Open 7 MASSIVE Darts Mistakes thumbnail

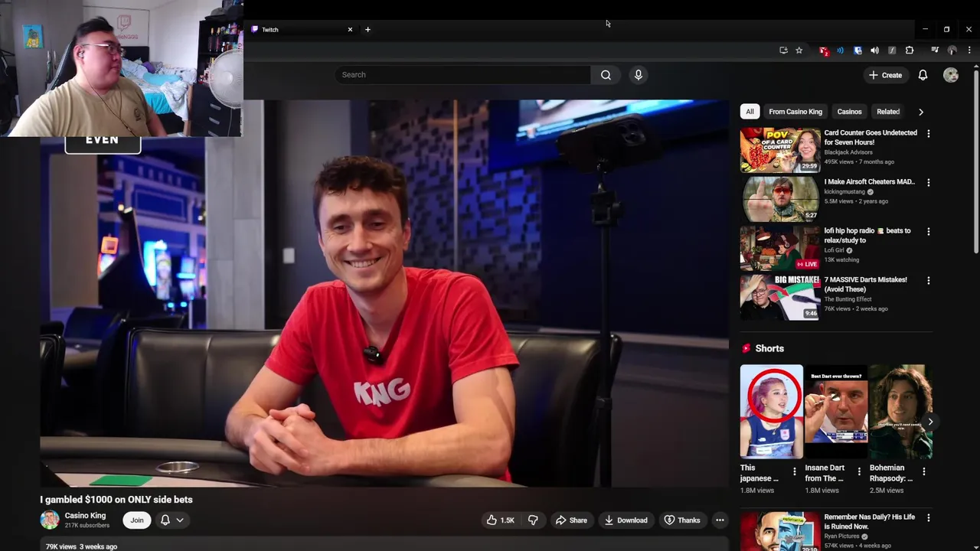(779, 297)
